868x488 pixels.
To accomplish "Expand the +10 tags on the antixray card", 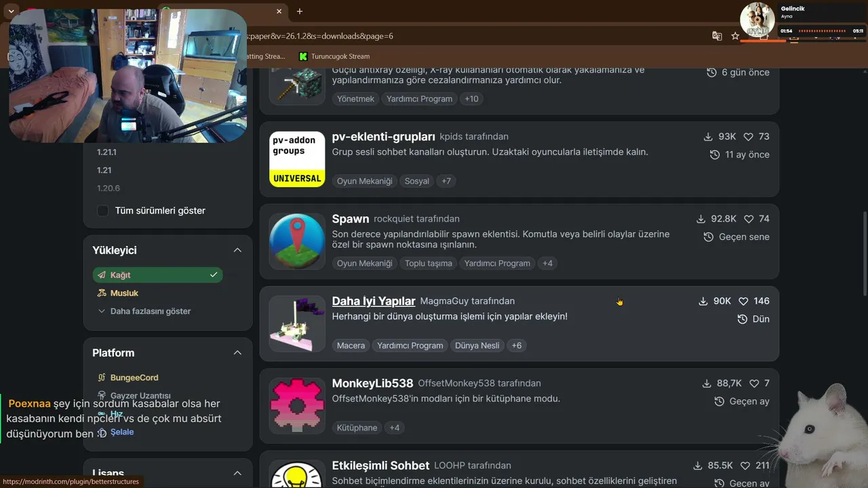I will 471,99.
